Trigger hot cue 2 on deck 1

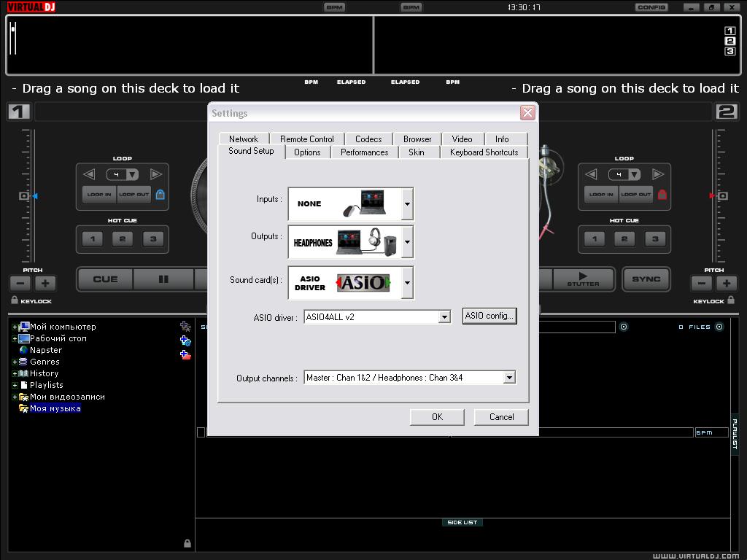click(x=123, y=238)
